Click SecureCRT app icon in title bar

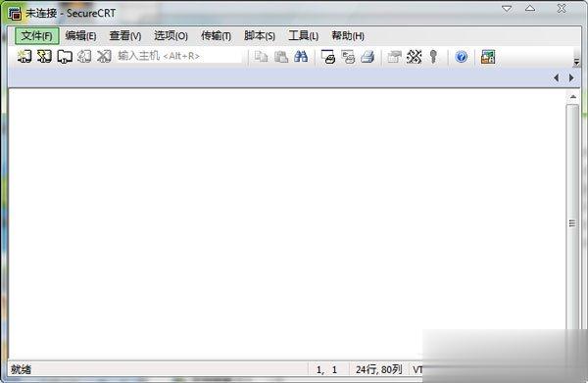[x=15, y=13]
